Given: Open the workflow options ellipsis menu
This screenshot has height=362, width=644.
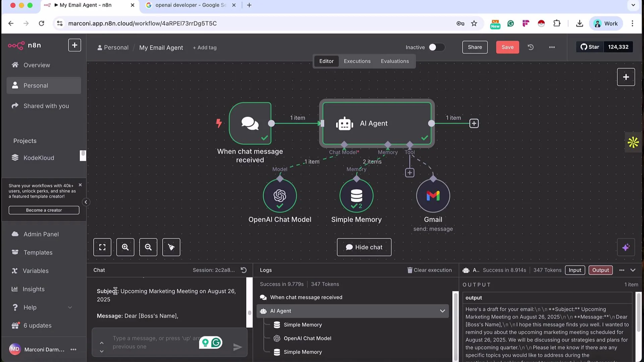Looking at the screenshot, I should coord(552,47).
